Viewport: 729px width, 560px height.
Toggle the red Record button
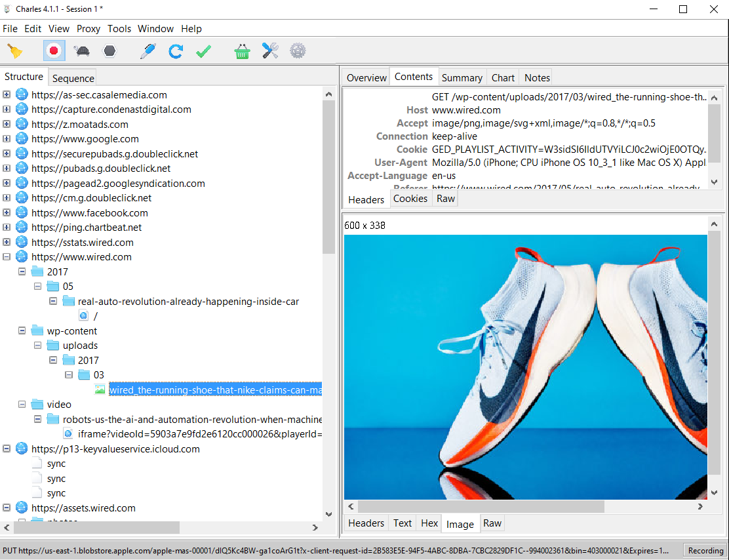[x=54, y=50]
